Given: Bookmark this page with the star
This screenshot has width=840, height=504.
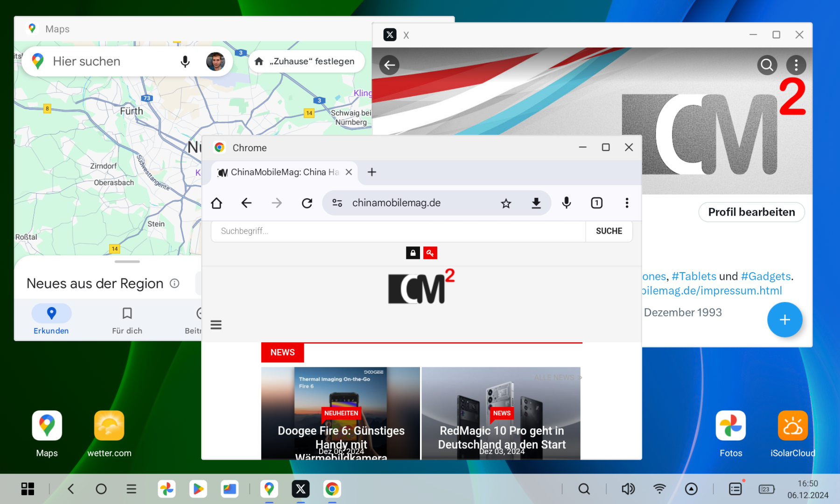Looking at the screenshot, I should pos(506,203).
